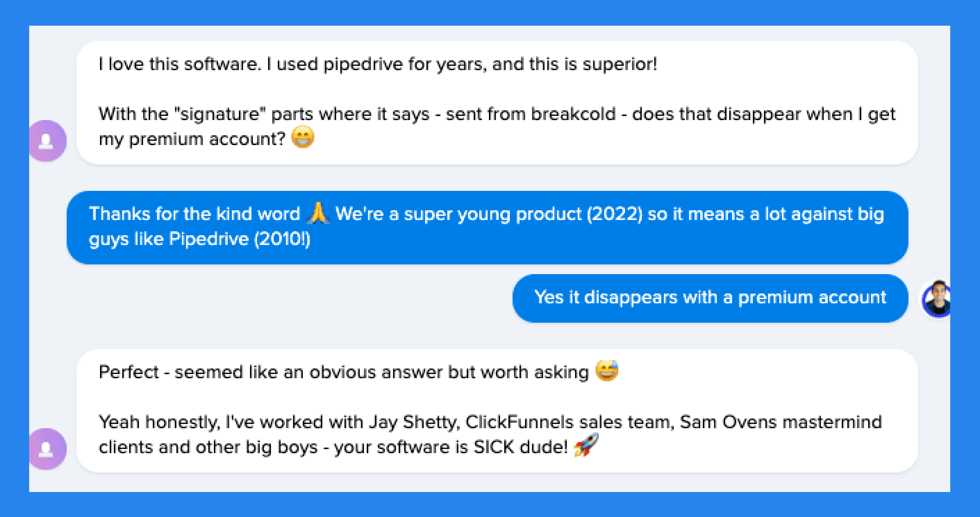Click the sweat-smile emoji after 'worth asking'

tap(607, 371)
